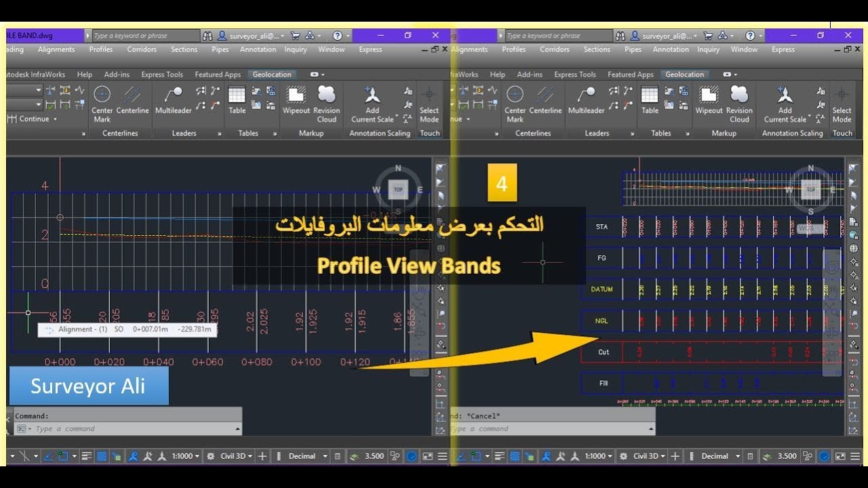This screenshot has height=488, width=868.
Task: Click right window command line input
Action: (549, 428)
